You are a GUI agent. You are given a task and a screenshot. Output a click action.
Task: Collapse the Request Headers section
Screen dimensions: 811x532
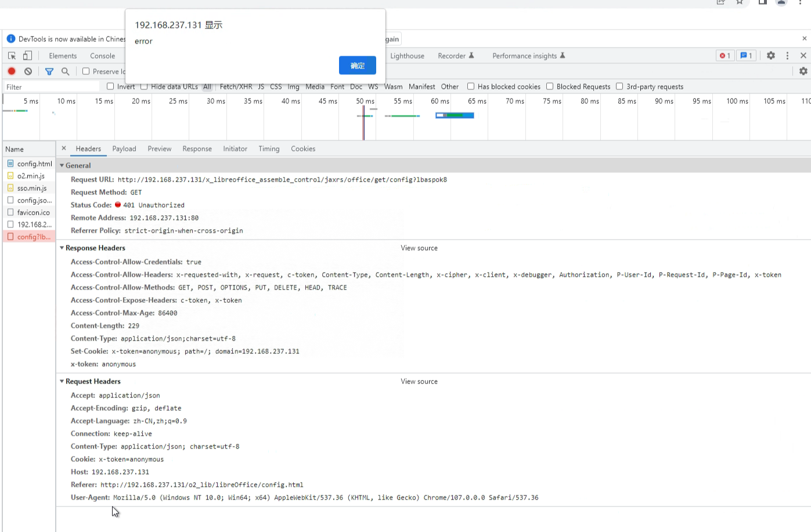pyautogui.click(x=62, y=381)
